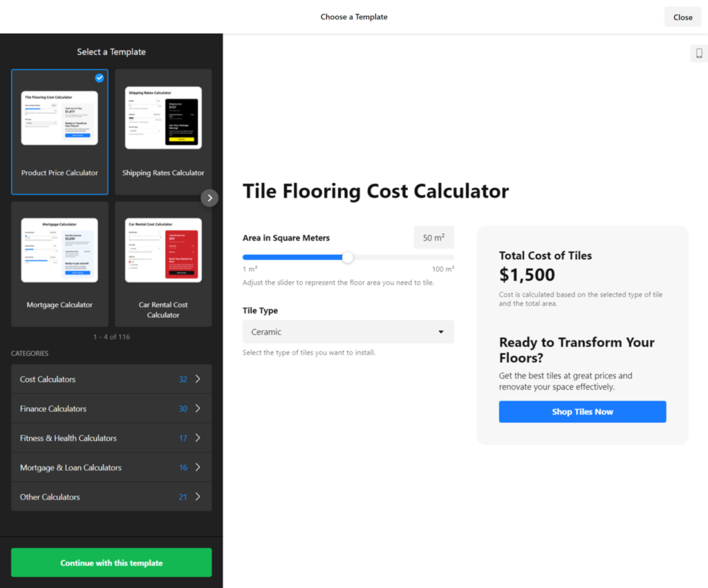This screenshot has width=708, height=588.
Task: Expand the Finance Calculators category
Action: tap(111, 408)
